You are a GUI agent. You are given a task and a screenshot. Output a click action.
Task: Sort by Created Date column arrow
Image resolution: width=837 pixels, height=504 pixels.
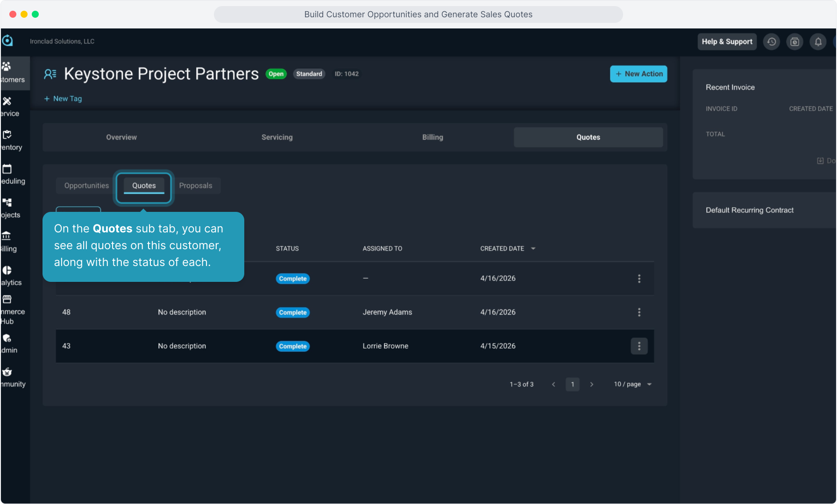[x=533, y=249]
